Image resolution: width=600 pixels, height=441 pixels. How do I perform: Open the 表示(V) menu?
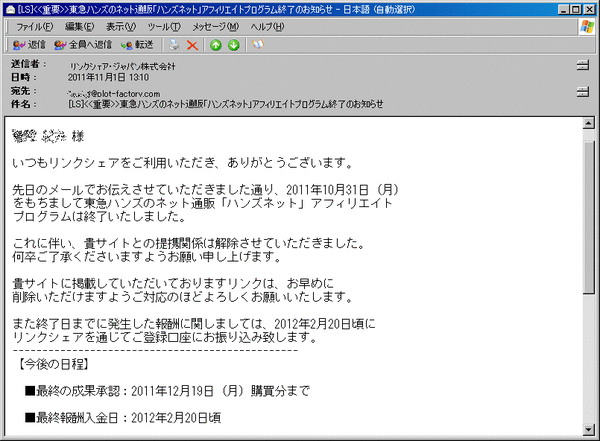tap(121, 27)
